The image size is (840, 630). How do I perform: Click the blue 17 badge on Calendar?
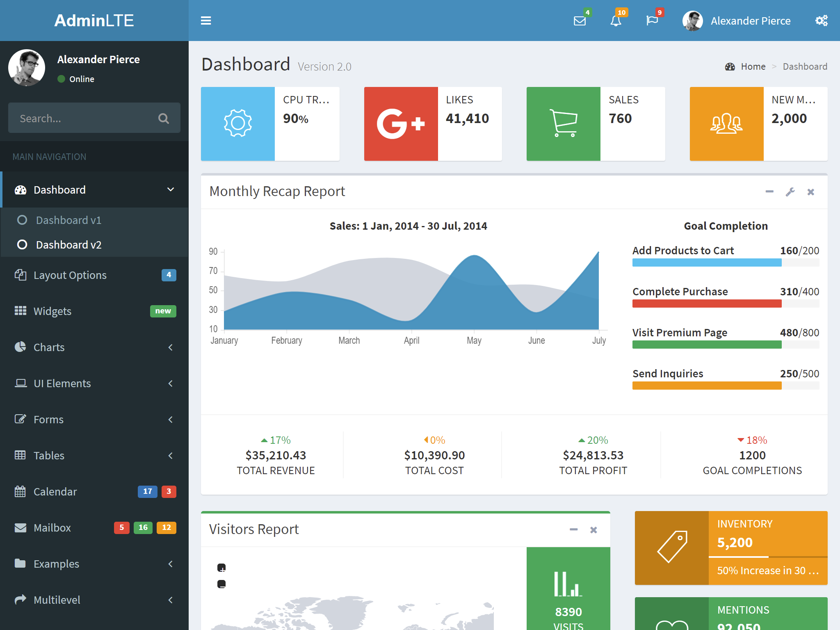click(148, 491)
